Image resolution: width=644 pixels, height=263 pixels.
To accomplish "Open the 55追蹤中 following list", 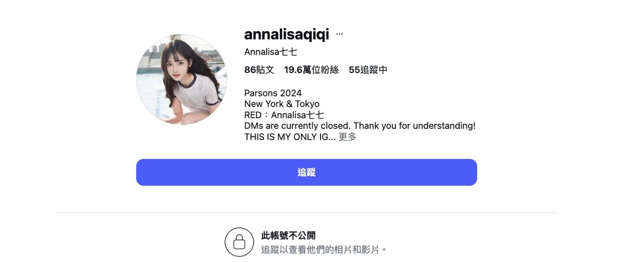I will [368, 70].
